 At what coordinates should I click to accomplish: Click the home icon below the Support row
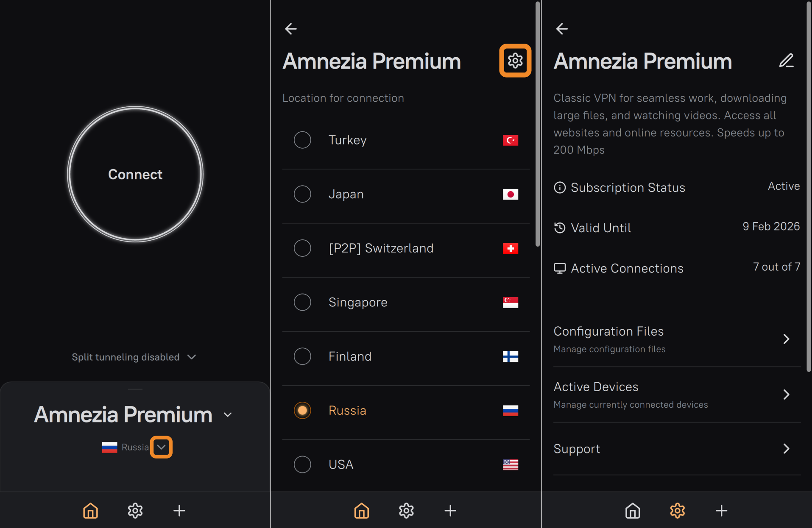click(x=633, y=511)
